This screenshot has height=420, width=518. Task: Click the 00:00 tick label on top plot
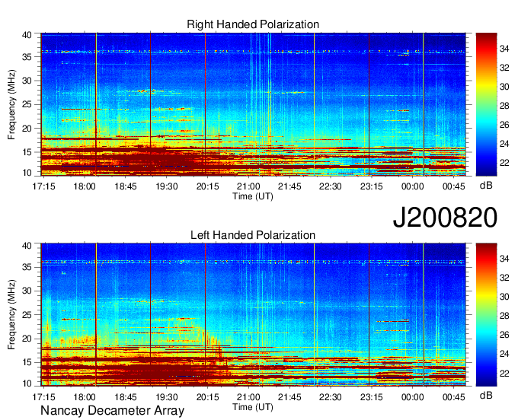412,186
